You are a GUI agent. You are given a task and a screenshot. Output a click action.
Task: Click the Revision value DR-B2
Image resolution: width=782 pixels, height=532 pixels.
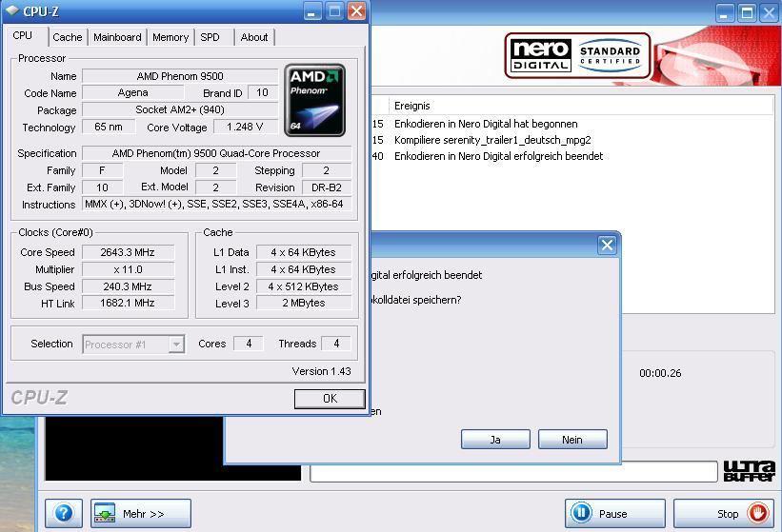coord(327,187)
